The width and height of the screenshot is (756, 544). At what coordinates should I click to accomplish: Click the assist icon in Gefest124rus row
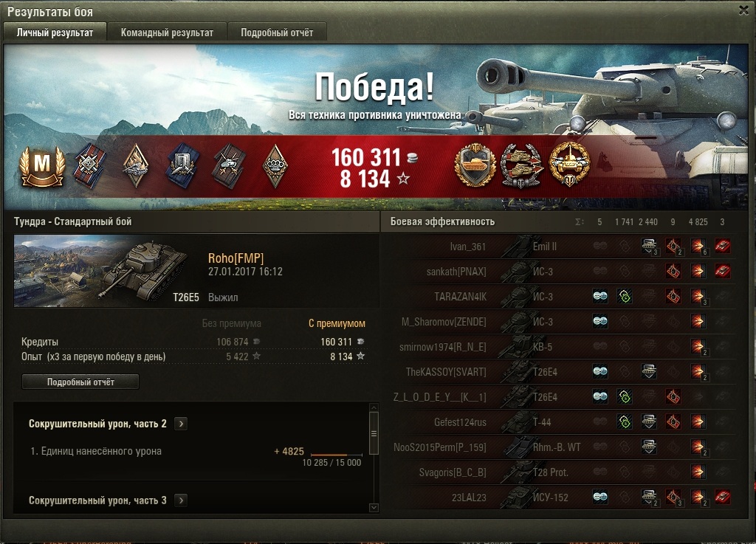point(625,421)
